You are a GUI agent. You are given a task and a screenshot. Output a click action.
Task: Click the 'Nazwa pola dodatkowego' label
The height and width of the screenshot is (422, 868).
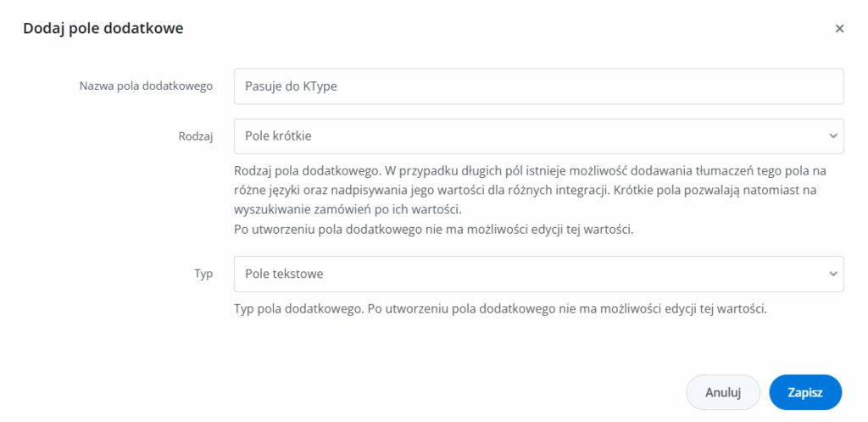pyautogui.click(x=146, y=86)
